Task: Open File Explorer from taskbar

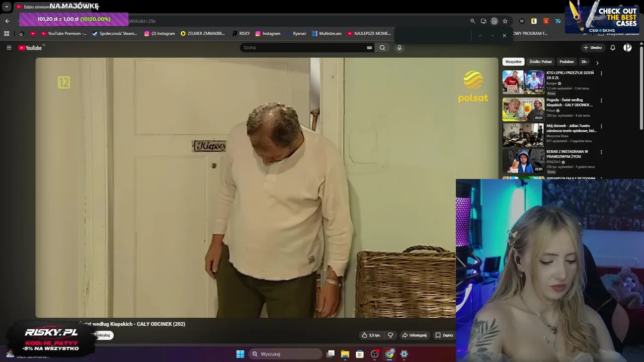Action: pos(345,354)
